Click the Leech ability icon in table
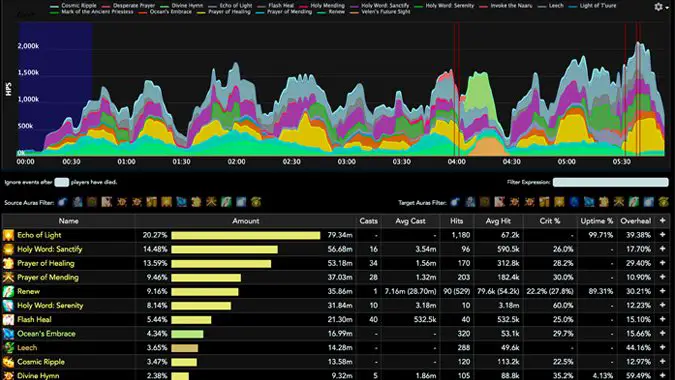 (x=8, y=348)
